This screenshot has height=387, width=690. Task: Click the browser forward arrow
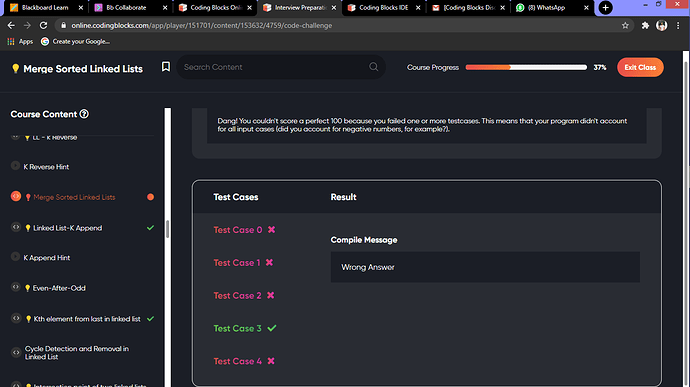27,26
